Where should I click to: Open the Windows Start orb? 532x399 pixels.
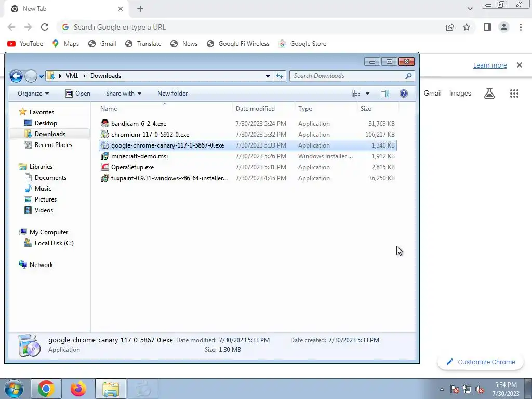(14, 389)
